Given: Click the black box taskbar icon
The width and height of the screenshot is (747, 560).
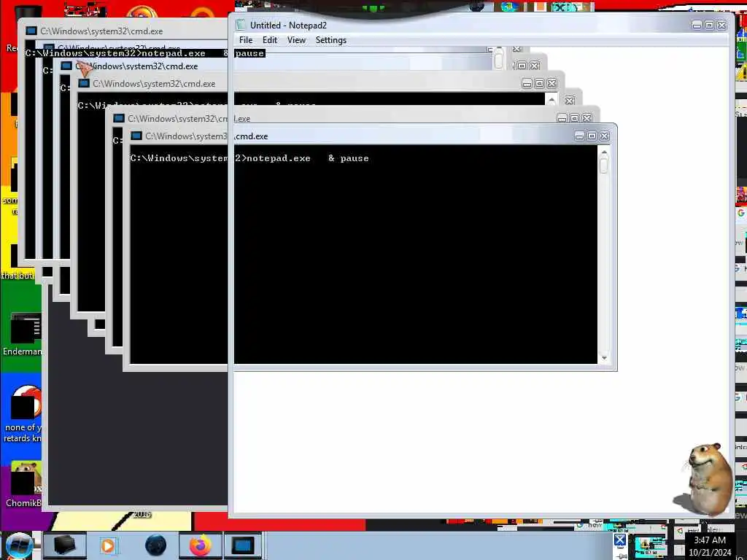Looking at the screenshot, I should click(x=64, y=545).
